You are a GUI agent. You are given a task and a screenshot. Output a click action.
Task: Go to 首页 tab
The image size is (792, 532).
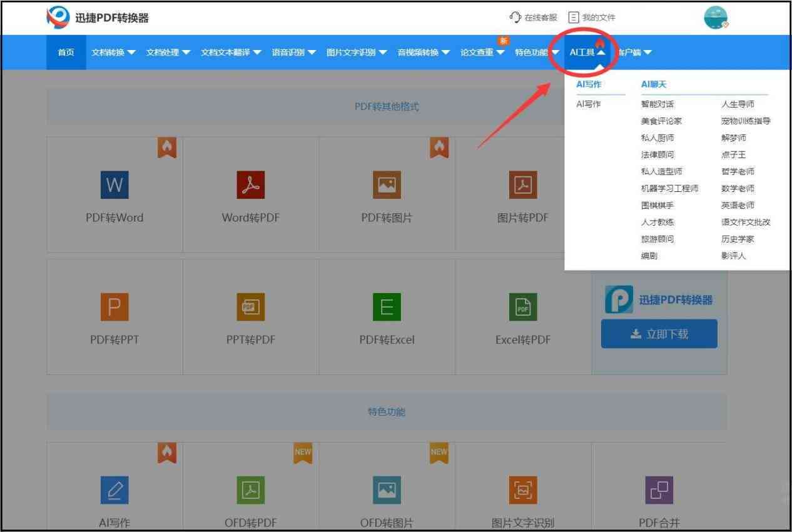coord(66,53)
